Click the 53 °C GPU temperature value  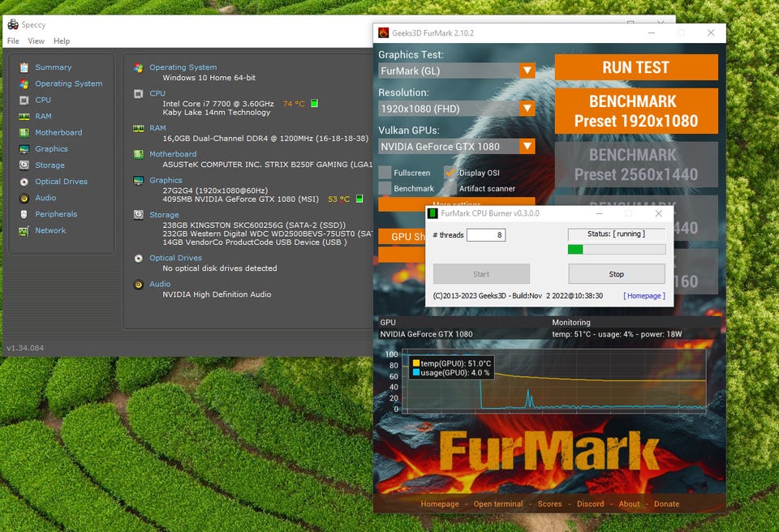coord(339,199)
